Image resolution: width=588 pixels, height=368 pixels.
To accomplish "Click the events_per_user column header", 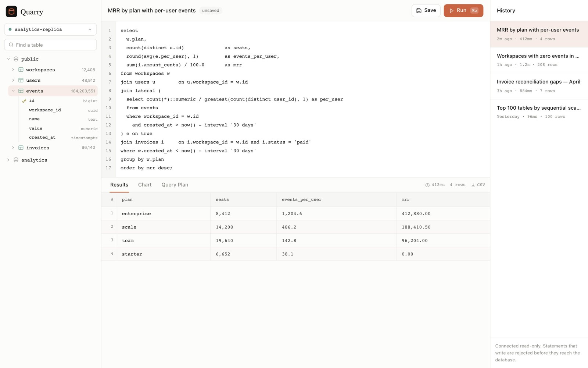I will (x=337, y=199).
